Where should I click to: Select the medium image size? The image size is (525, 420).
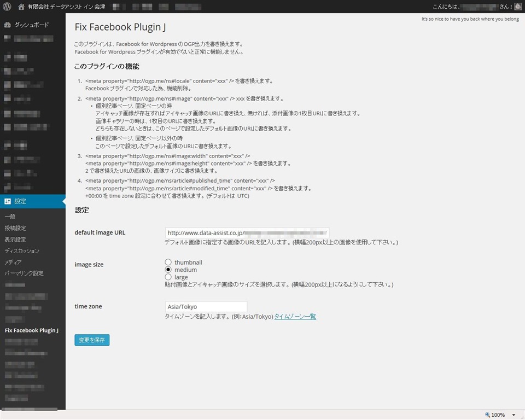click(x=168, y=270)
